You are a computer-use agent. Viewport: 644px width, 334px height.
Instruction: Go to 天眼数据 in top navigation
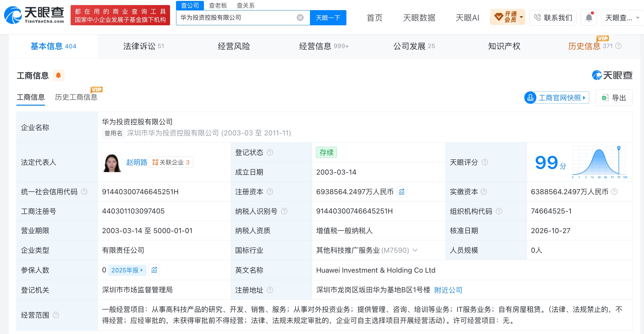(x=419, y=18)
